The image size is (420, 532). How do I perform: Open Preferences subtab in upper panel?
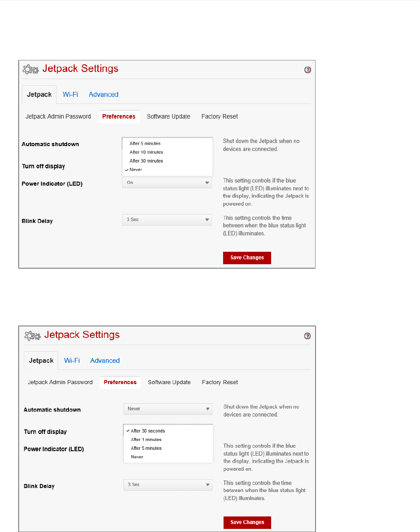(119, 116)
